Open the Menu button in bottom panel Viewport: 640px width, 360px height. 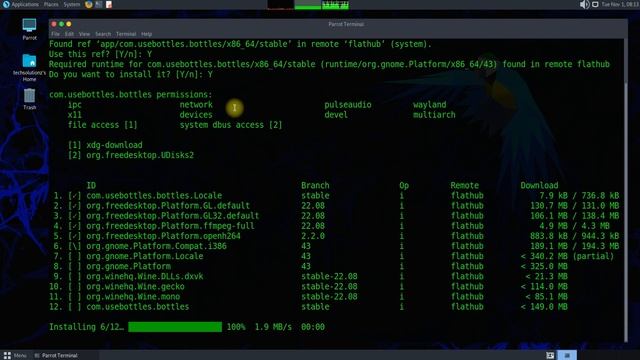[15, 356]
